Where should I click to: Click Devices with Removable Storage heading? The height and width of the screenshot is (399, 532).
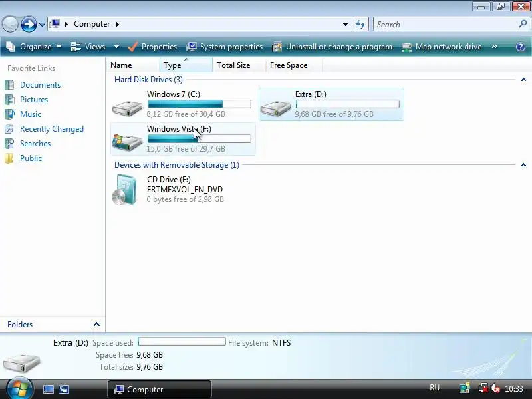[x=176, y=165]
